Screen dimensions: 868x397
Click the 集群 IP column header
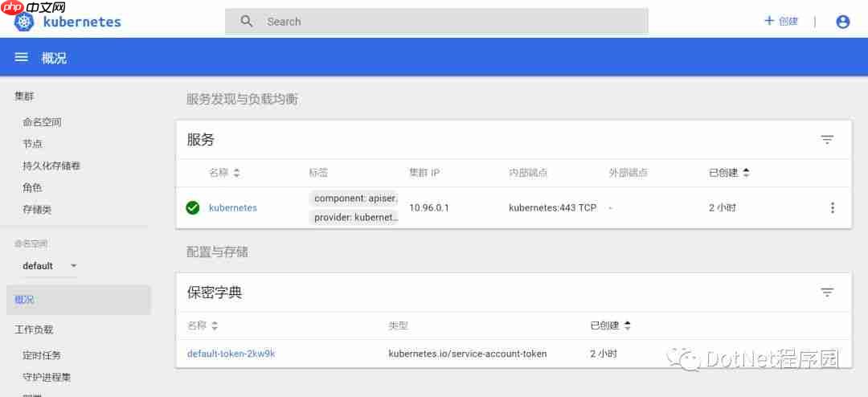click(x=424, y=173)
